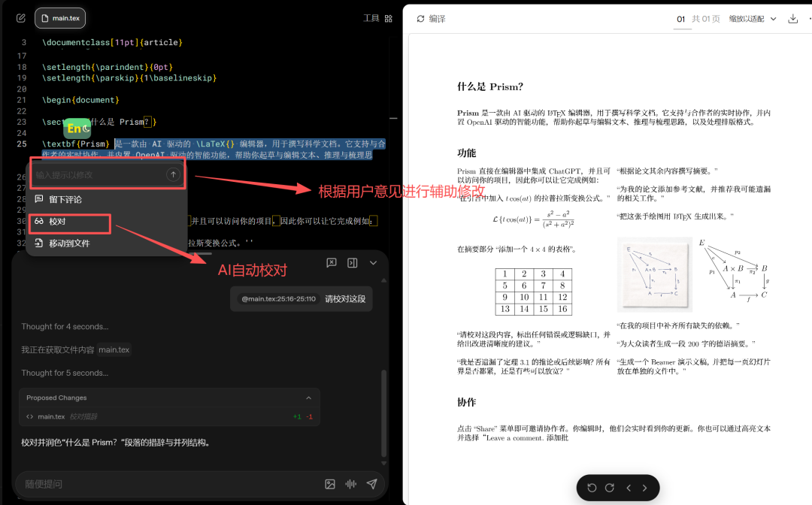Collapse the Proposed Changes section
This screenshot has height=505, width=812.
[309, 398]
